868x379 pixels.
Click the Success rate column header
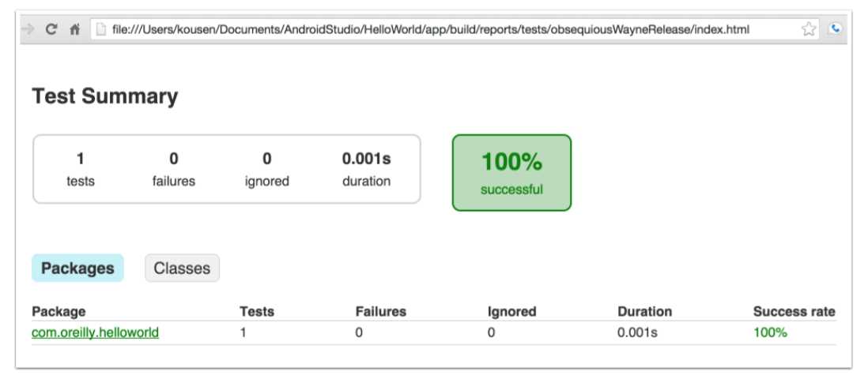point(794,312)
